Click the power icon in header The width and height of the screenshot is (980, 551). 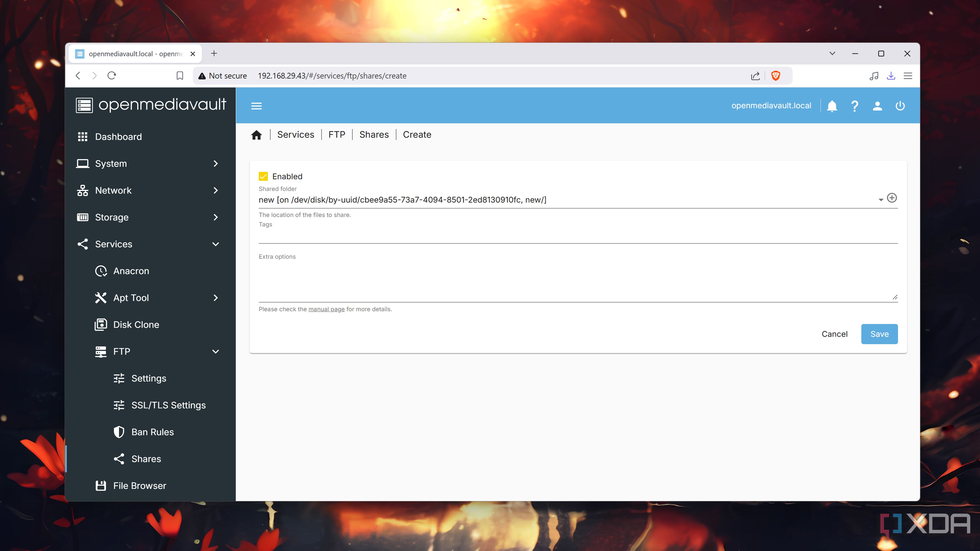pos(900,106)
